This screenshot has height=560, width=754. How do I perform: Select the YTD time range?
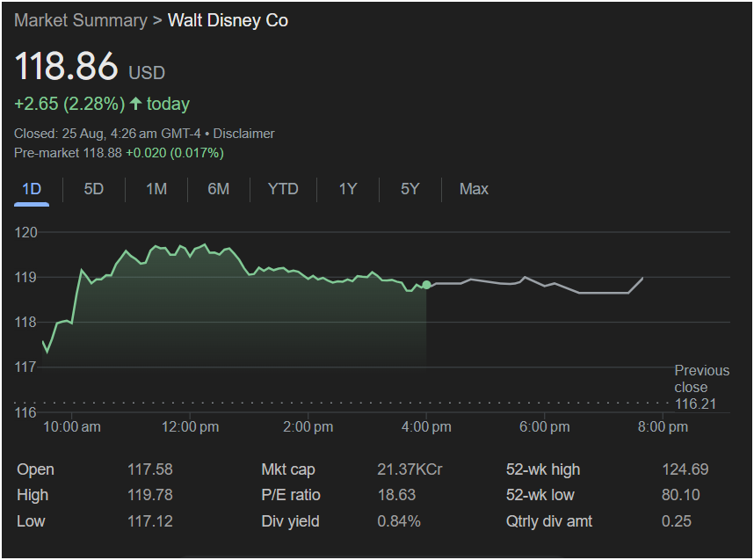pos(283,189)
